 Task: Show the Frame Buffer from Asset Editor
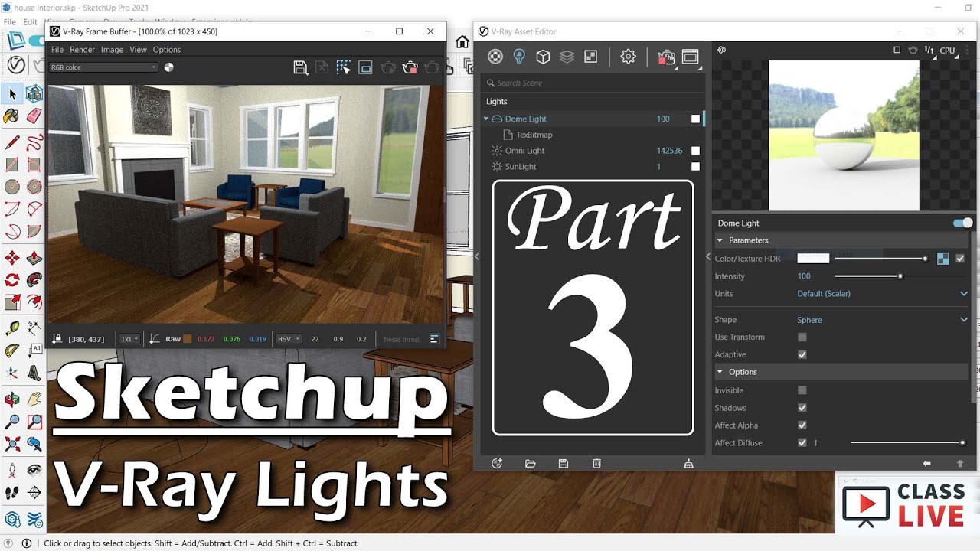[x=691, y=57]
